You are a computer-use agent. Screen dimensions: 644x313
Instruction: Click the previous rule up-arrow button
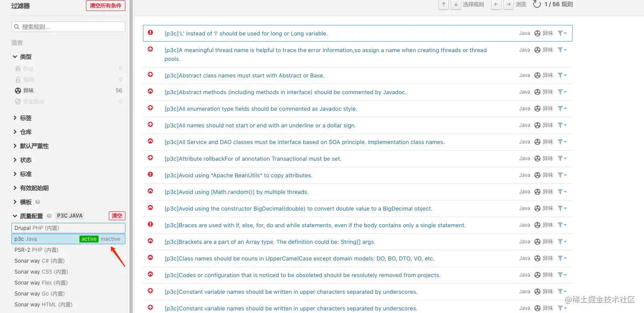[x=444, y=4]
